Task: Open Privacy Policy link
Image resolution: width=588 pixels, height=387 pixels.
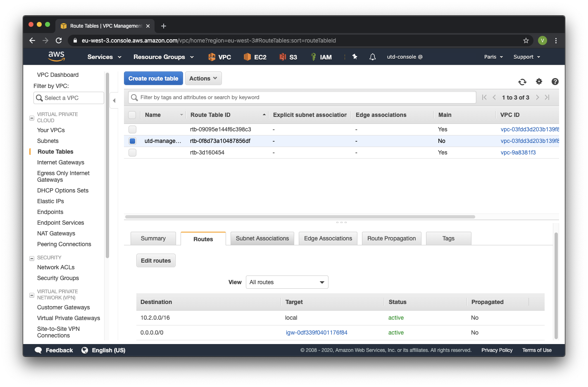Action: point(497,350)
